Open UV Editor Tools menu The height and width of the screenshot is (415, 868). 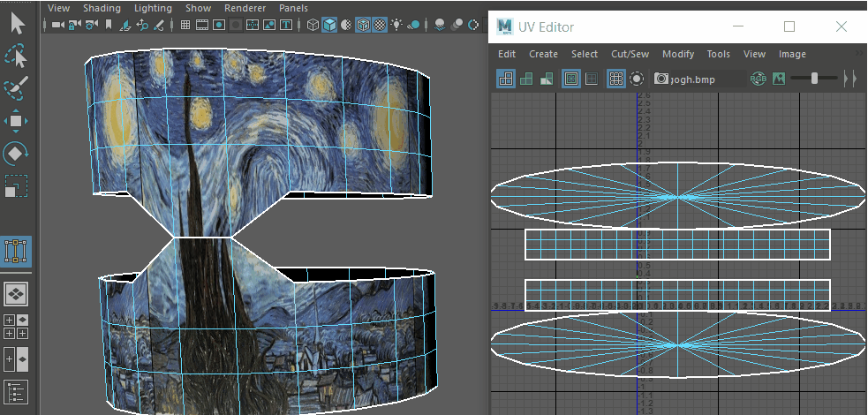tap(718, 54)
